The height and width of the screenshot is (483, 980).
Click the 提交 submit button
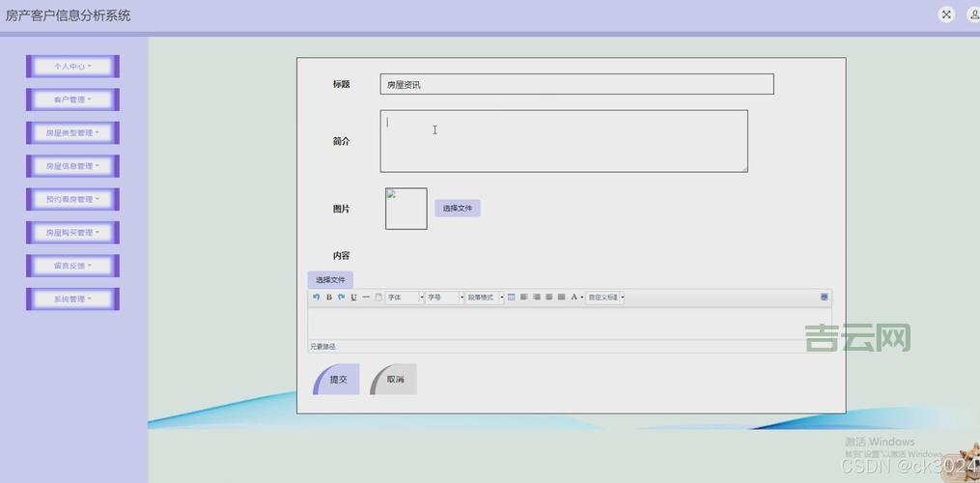click(x=337, y=380)
